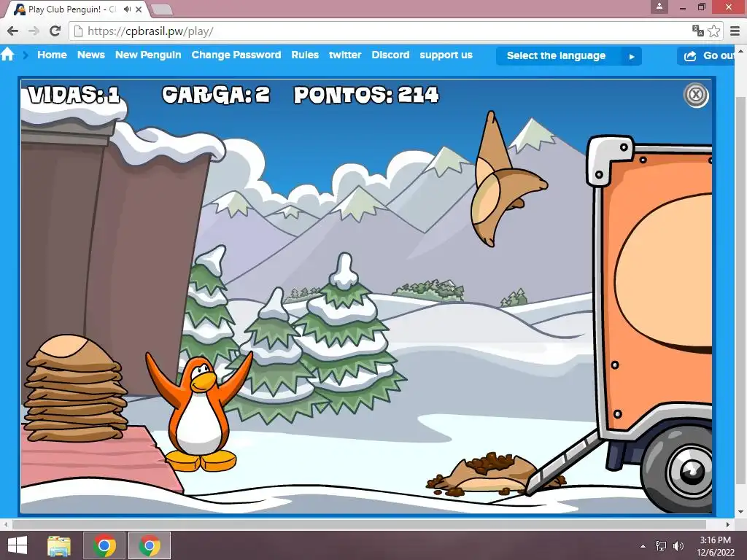This screenshot has height=560, width=747.
Task: Open the Rules navigation link
Action: (305, 55)
